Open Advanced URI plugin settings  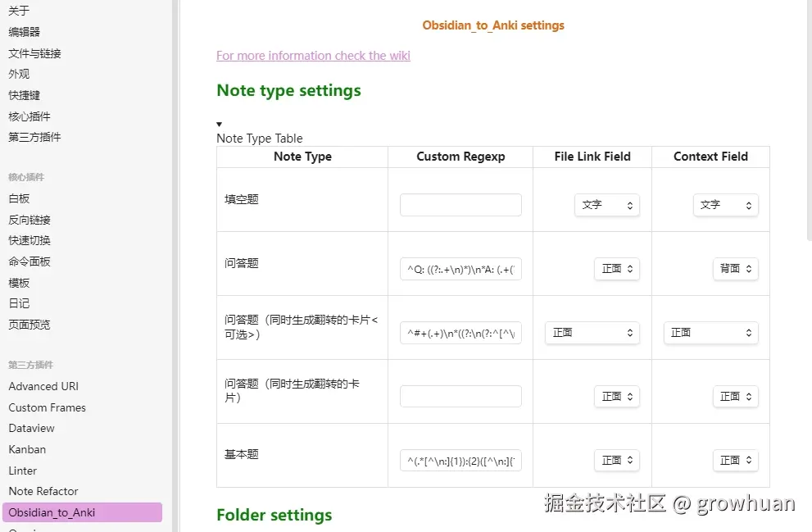tap(43, 386)
